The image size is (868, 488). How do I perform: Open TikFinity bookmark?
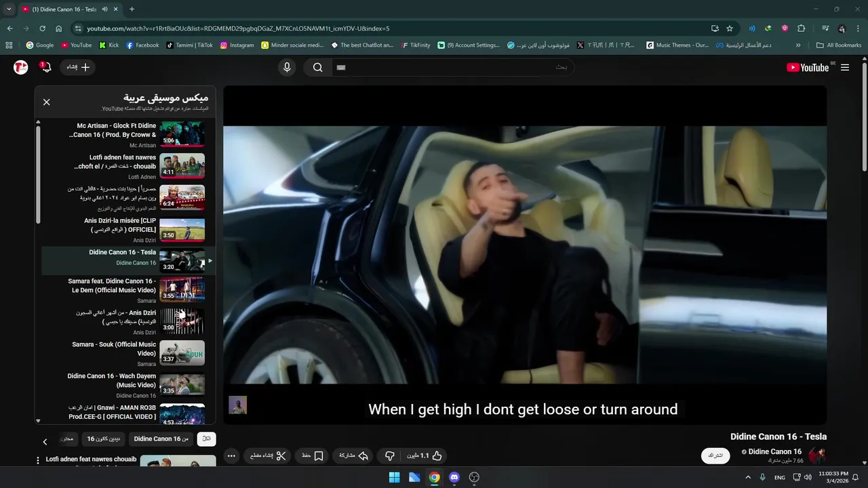(416, 45)
